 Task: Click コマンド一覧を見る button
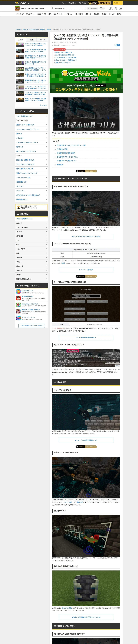(86, 270)
